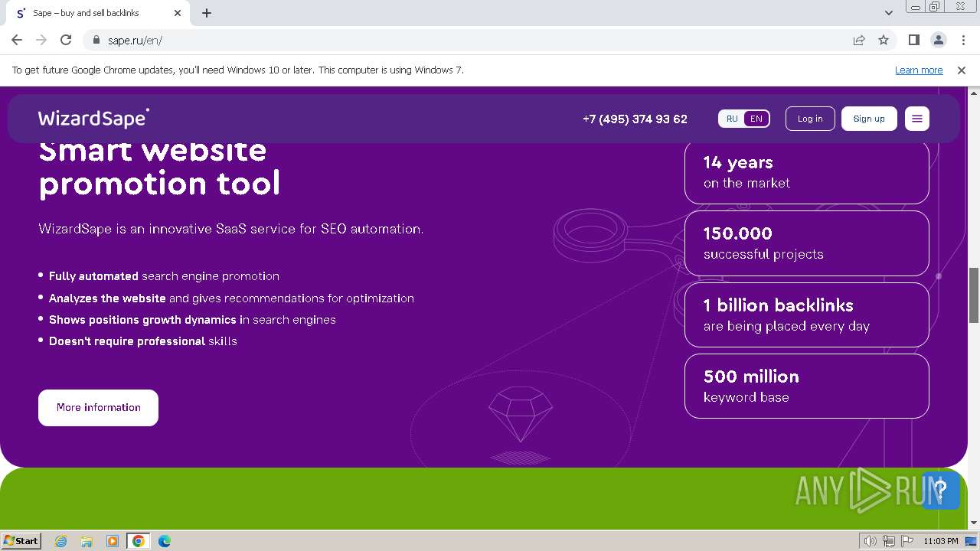Click the 14 years on the market card
980x551 pixels.
[807, 172]
